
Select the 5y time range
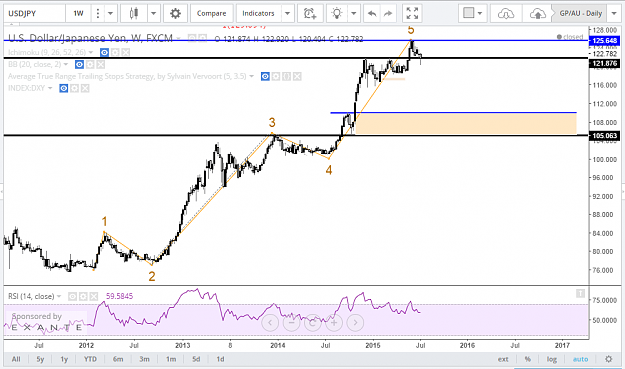[x=40, y=359]
